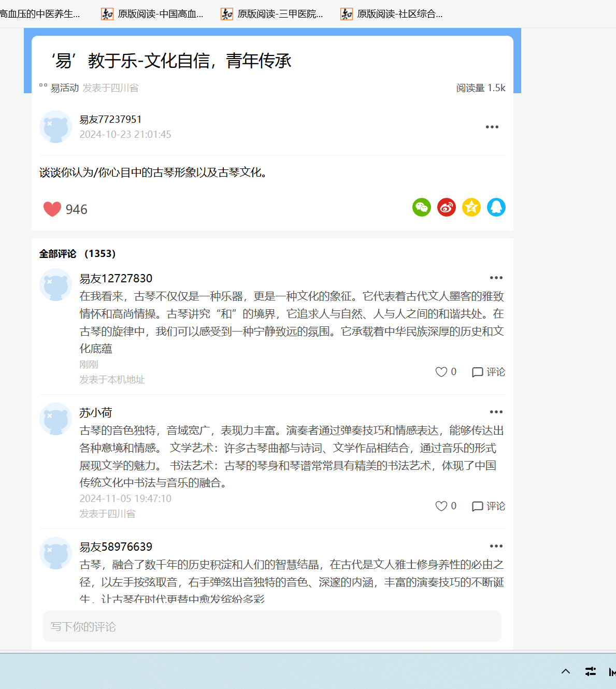Viewport: 616px width, 689px height.
Task: Switch to 原版阅读-社区综合... tab
Action: click(392, 14)
